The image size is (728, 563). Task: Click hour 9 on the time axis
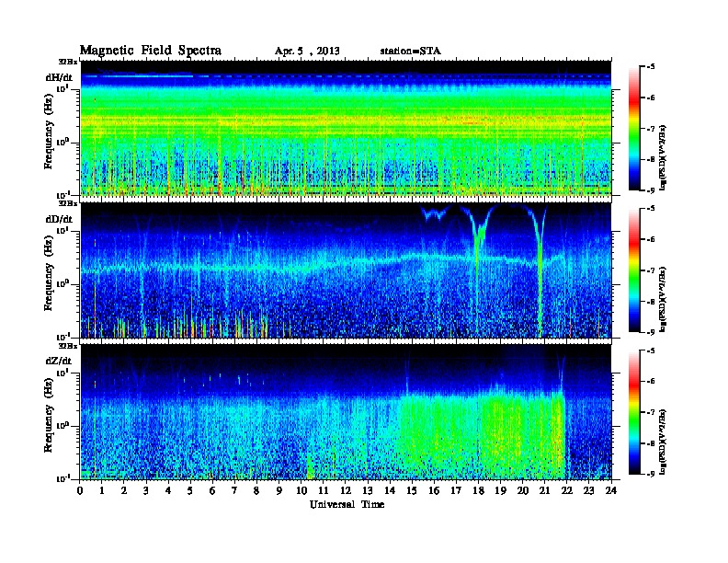point(279,490)
